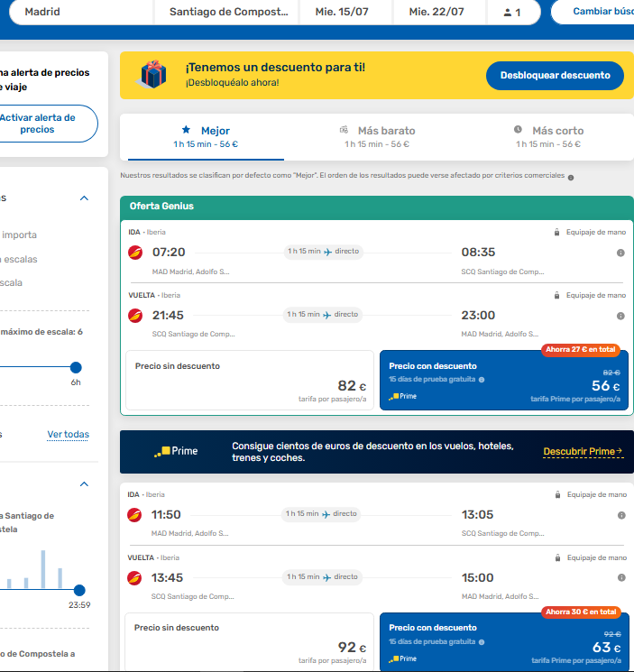Click the Iberia logo for the 11:50 flight
The image size is (634, 672).
pos(134,515)
